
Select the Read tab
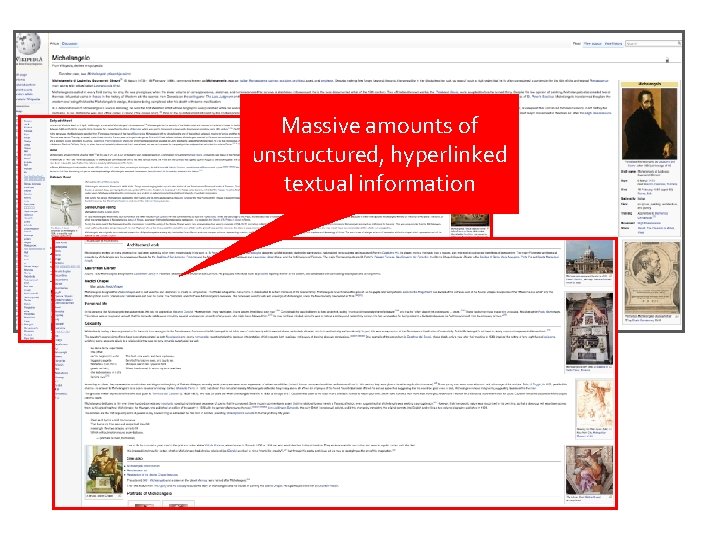click(577, 44)
